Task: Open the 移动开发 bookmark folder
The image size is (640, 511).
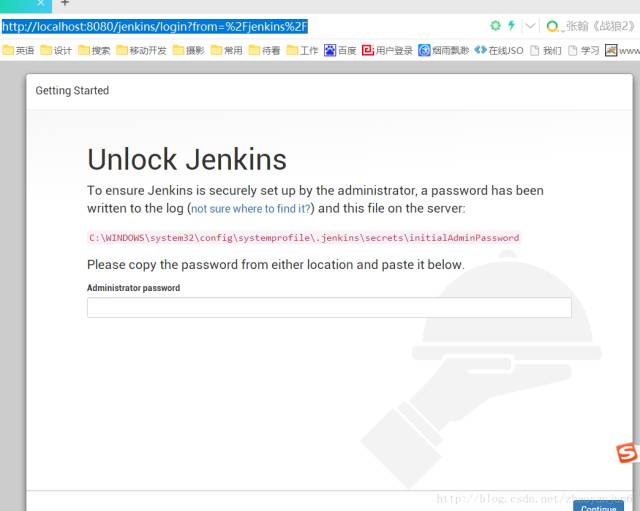Action: tap(142, 50)
